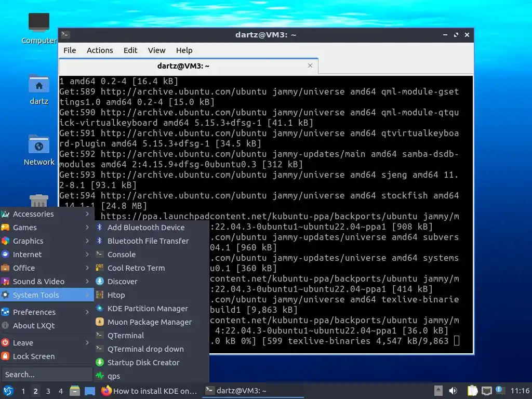Click the update notifier tray icon
Viewport: 532px width, 399px height.
point(500,390)
